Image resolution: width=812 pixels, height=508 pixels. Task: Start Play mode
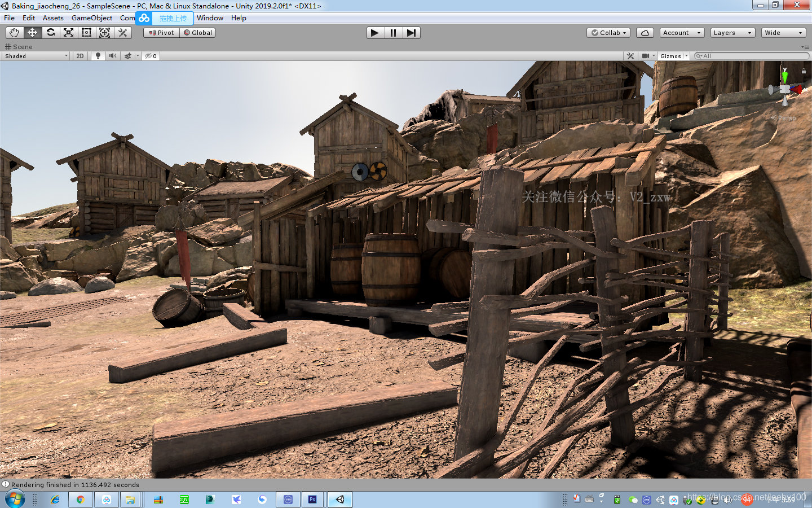pos(375,33)
